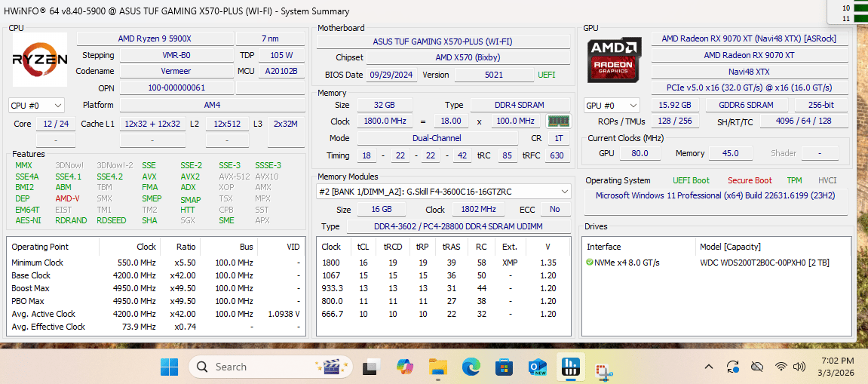The height and width of the screenshot is (384, 868).
Task: Click the 15.92 GB video memory field
Action: pos(675,106)
